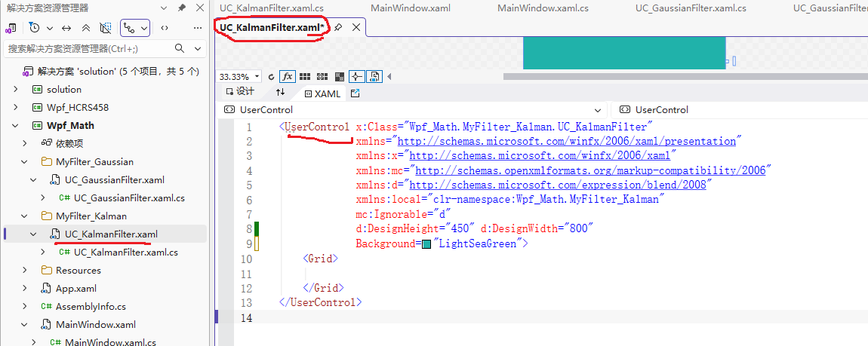Click <Grid> opening tag on line 10
868x346 pixels.
[x=320, y=258]
